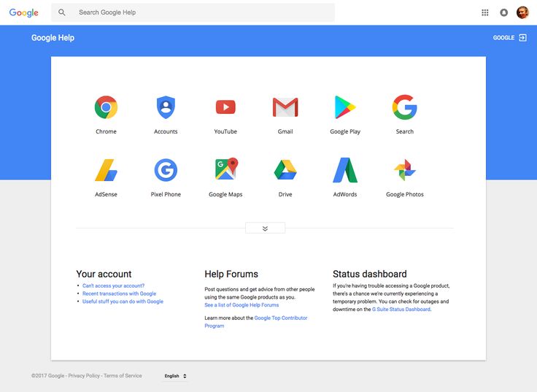Screen dimensions: 537x392
Task: Expand more products with double chevron
Action: tap(265, 228)
